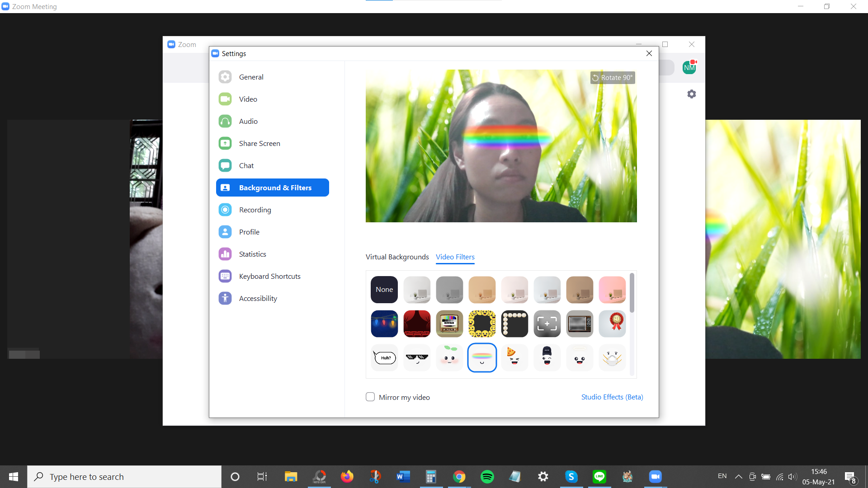Apply the camera focus frame filter
The height and width of the screenshot is (488, 868).
(547, 324)
